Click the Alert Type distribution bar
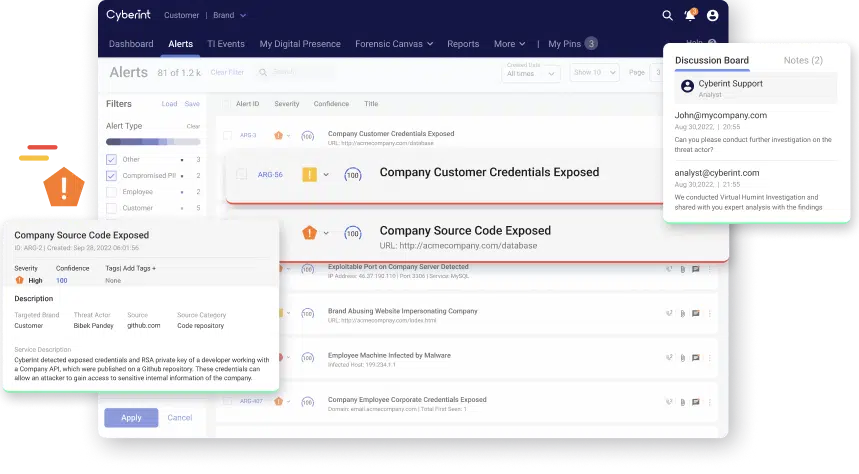Image resolution: width=859 pixels, height=474 pixels. pos(153,142)
